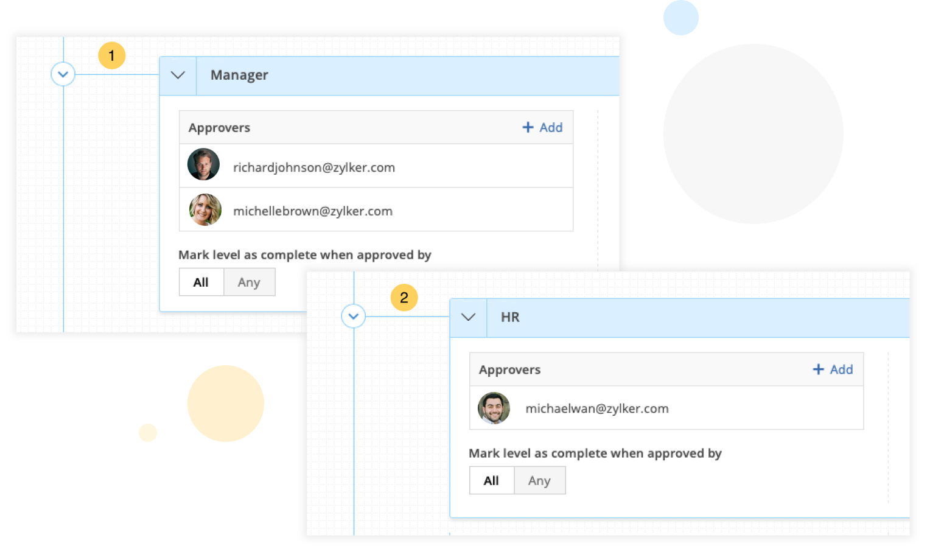Collapse the HR level panel chevron
The image size is (930, 560).
click(x=468, y=317)
